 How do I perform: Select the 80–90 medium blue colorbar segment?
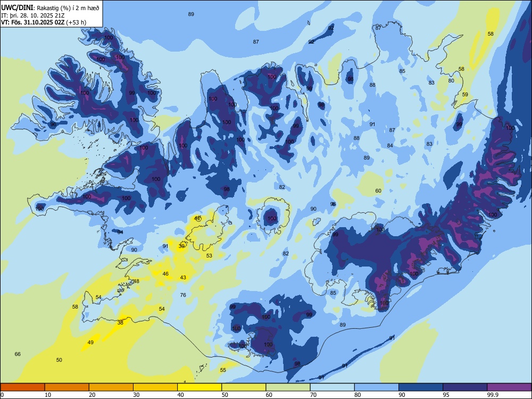(377, 387)
